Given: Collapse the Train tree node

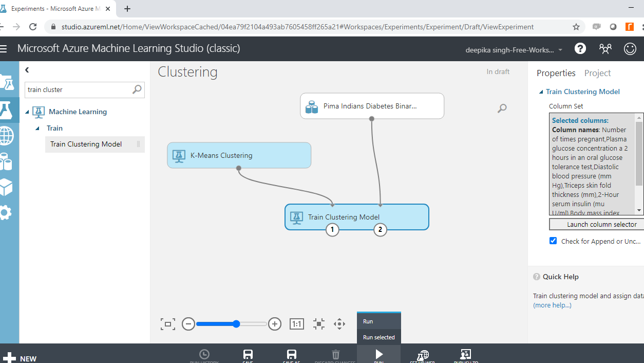Looking at the screenshot, I should click(x=37, y=129).
